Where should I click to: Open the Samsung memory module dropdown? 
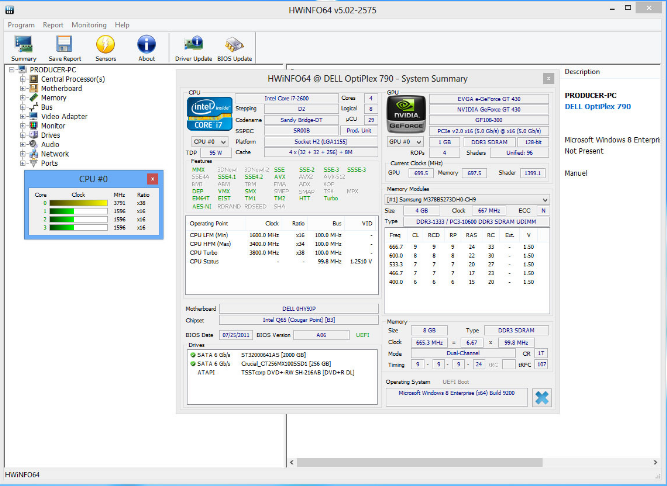point(467,199)
